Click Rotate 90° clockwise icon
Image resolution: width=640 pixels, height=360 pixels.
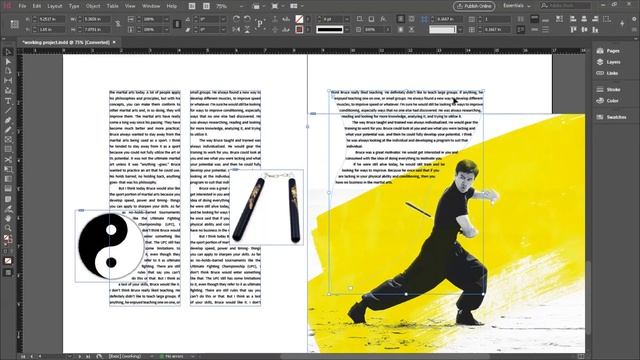(x=236, y=19)
